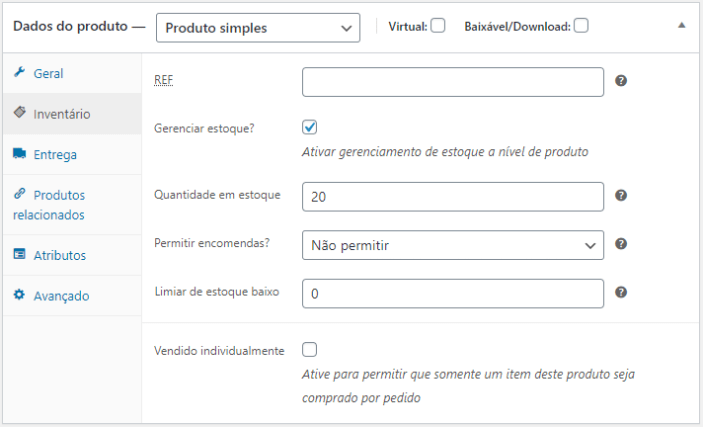
Task: Uncheck the Gerenciar estoque checkbox
Action: coord(310,127)
